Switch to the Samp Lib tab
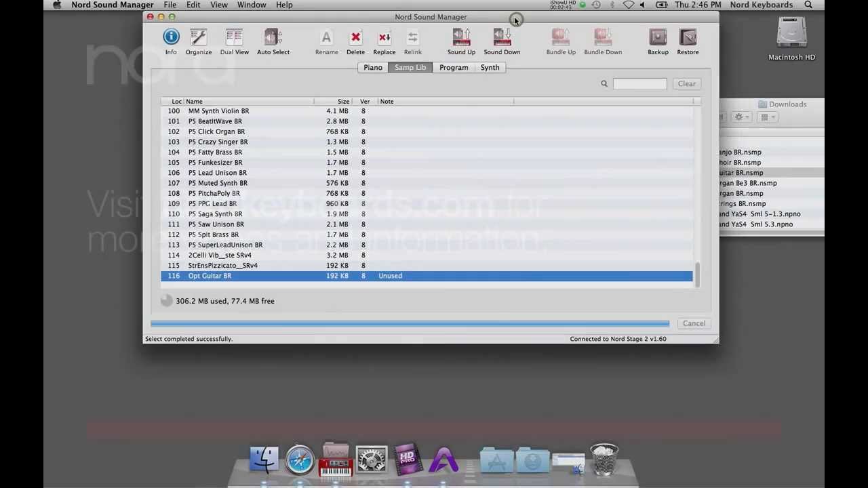This screenshot has width=868, height=488. [x=410, y=67]
